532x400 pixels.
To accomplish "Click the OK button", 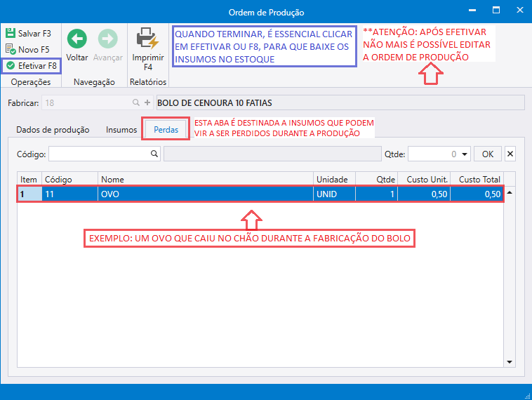I will pos(488,154).
